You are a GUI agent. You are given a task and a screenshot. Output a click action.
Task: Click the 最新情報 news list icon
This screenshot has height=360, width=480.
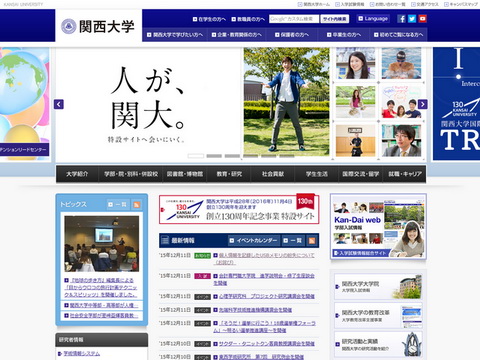[x=165, y=240]
